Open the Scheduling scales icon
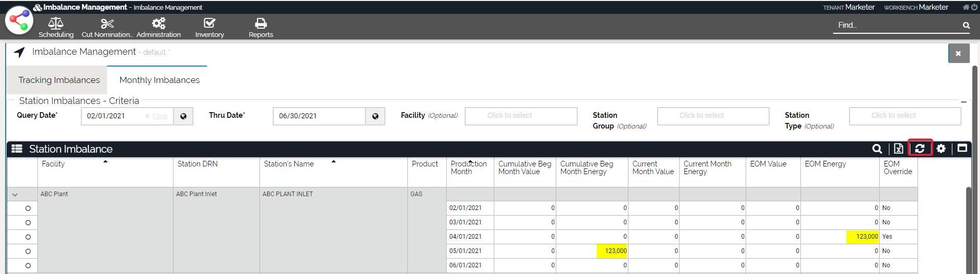The height and width of the screenshot is (274, 980). click(x=56, y=24)
